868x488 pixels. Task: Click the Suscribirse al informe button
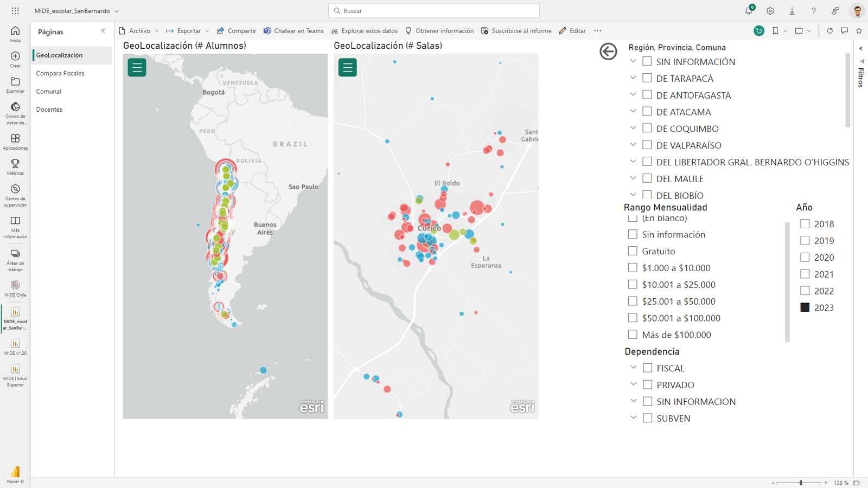[x=516, y=31]
